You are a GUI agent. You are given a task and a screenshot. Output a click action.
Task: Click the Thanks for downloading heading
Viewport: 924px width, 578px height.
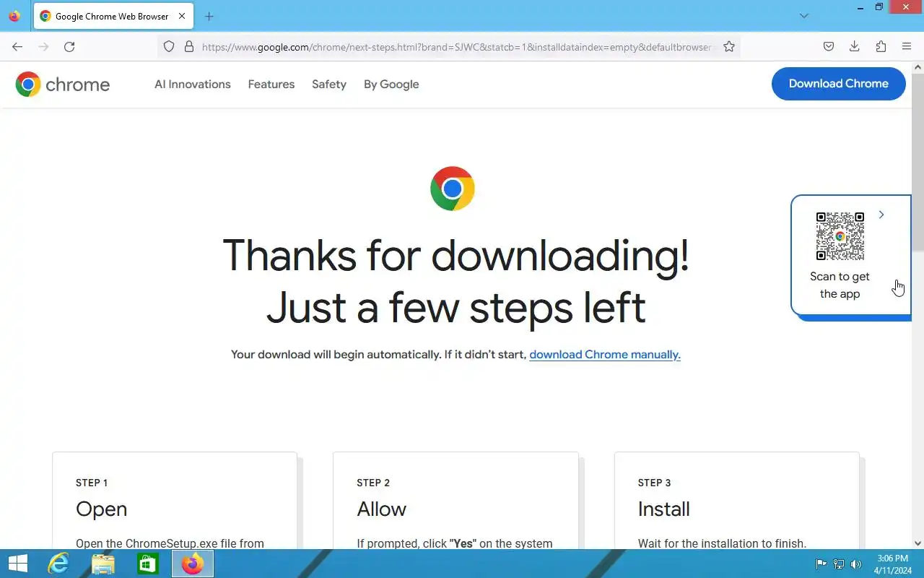[456, 281]
